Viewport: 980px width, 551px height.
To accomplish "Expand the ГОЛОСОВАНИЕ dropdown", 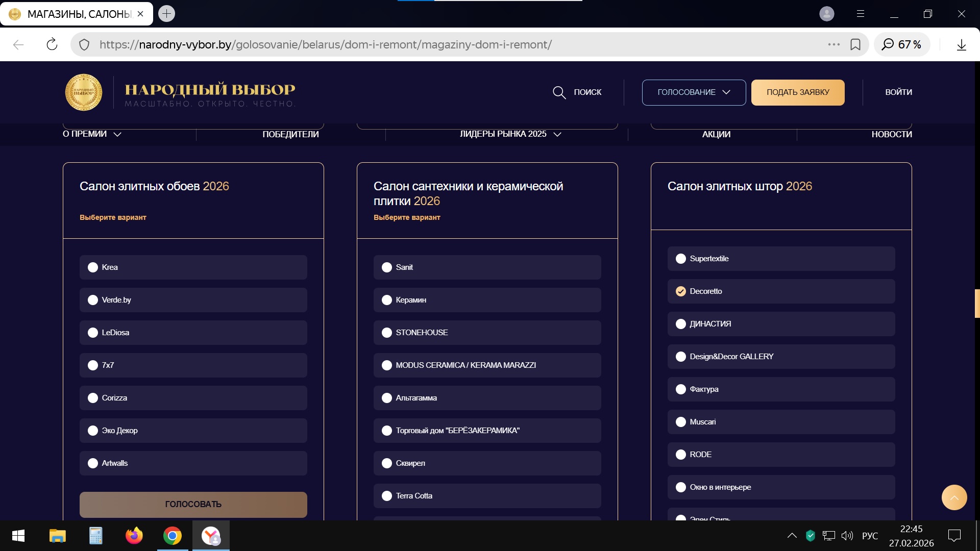I will [x=694, y=92].
